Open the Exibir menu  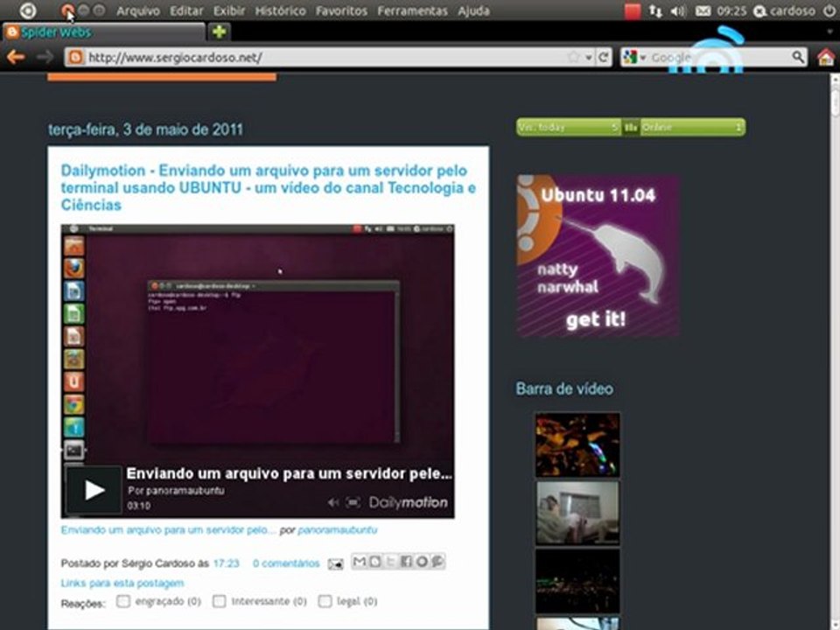coord(228,10)
